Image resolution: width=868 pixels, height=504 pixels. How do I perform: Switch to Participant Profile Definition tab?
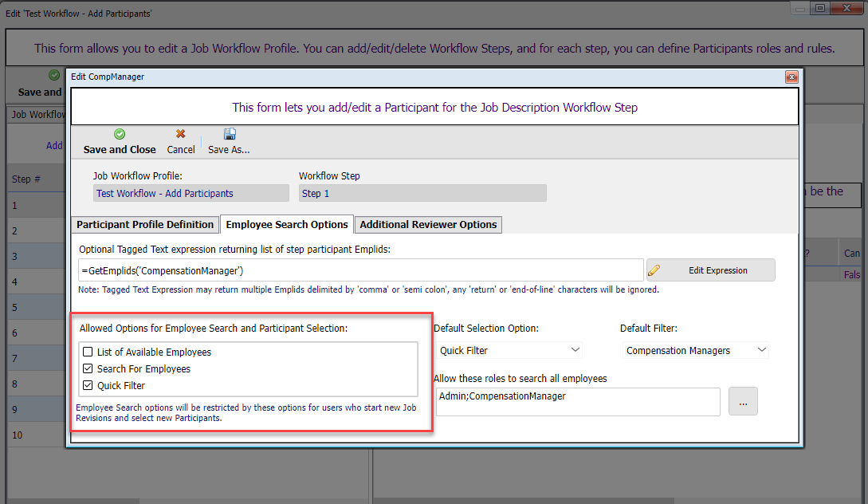(x=145, y=225)
